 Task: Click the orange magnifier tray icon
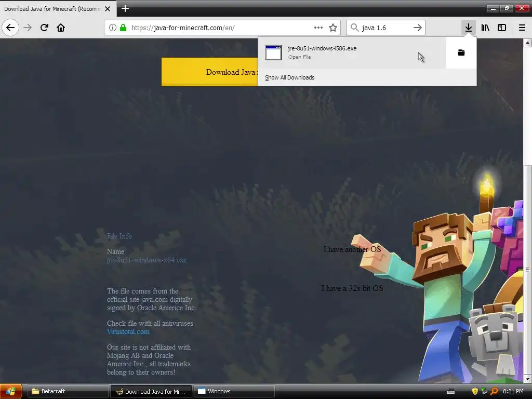pyautogui.click(x=494, y=391)
